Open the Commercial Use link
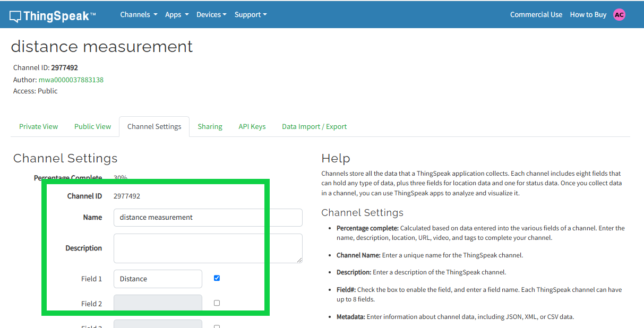644x328 pixels. (x=536, y=15)
